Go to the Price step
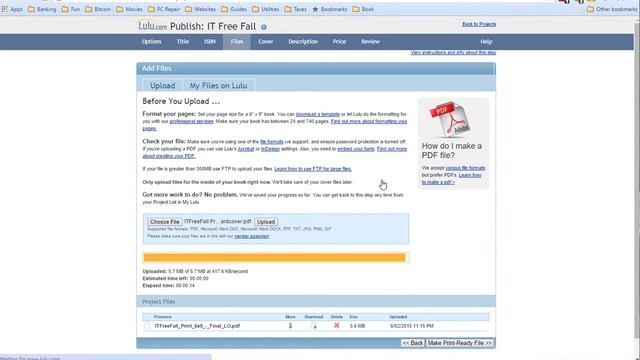The image size is (640, 360). (339, 42)
